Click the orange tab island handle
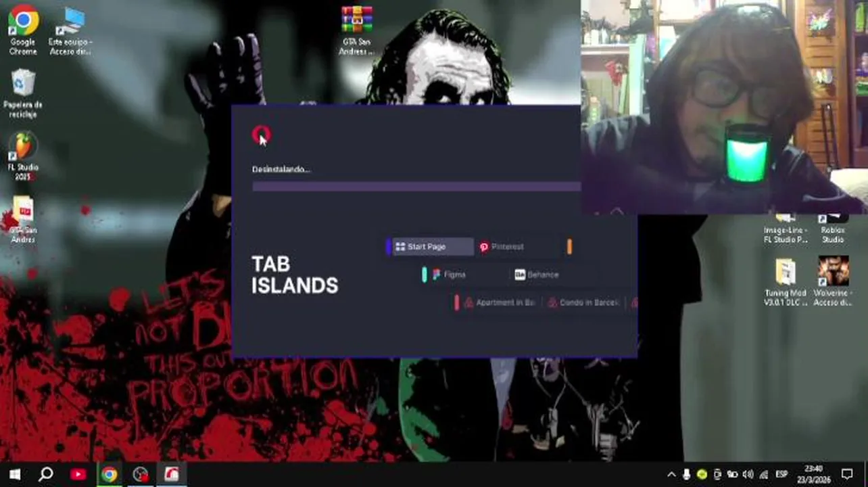Viewport: 868px width, 487px height. 569,247
